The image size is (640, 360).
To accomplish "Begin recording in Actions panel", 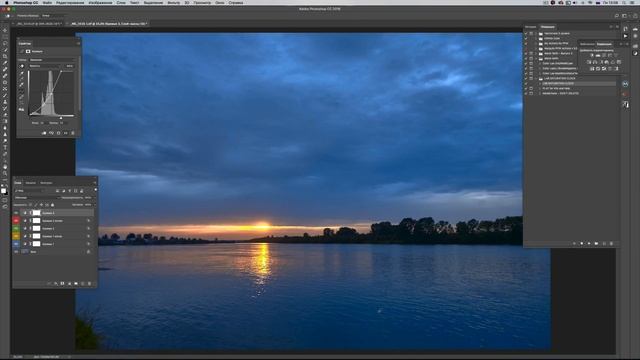I will tap(582, 243).
